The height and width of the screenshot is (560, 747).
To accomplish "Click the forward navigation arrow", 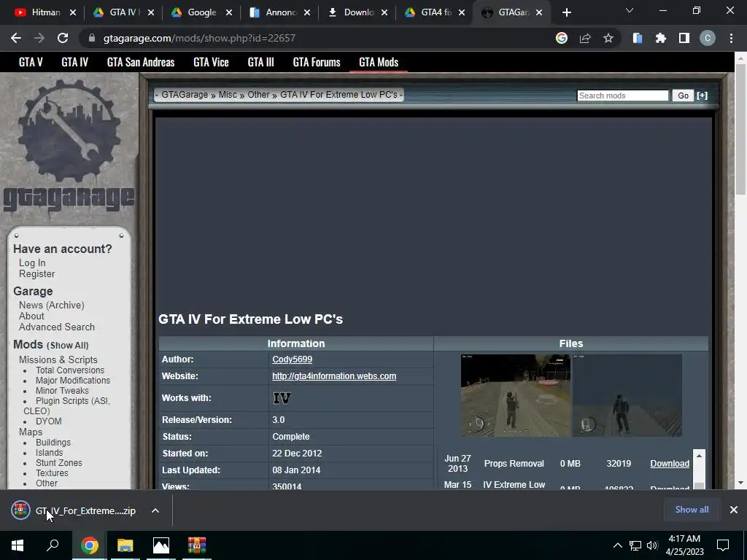I will pyautogui.click(x=39, y=38).
